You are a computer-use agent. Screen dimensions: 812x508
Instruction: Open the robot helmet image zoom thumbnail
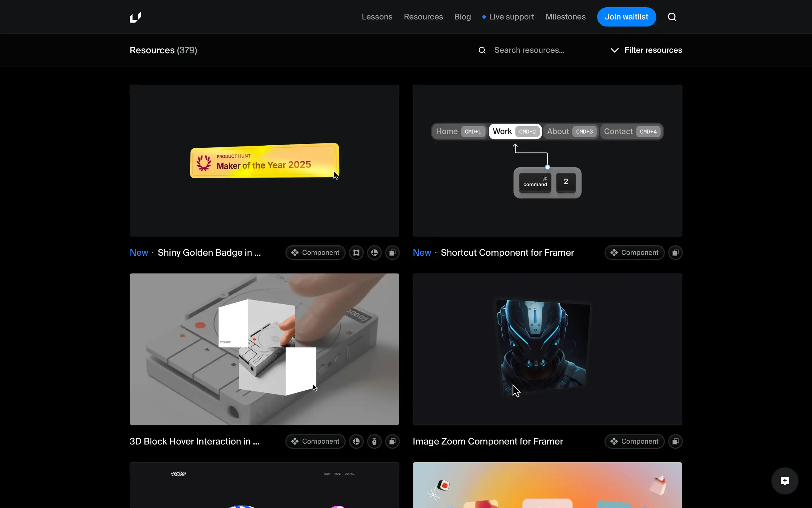tap(547, 349)
